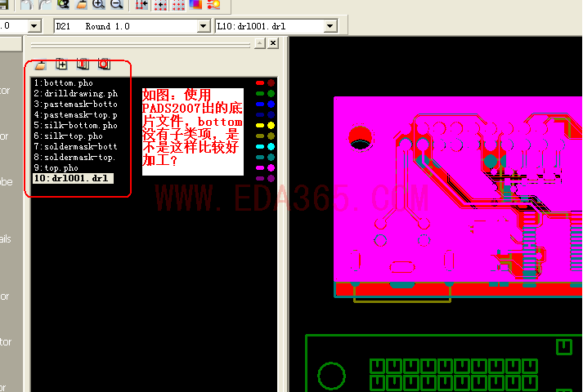Select layer 3:pastemask-botto

(x=76, y=104)
